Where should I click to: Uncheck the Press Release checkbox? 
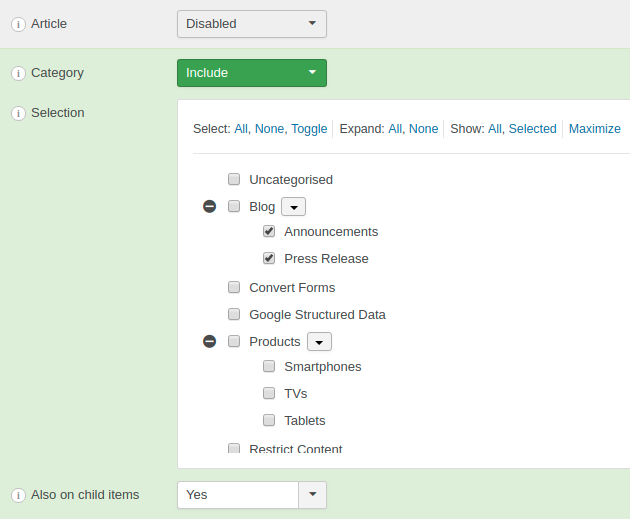269,258
